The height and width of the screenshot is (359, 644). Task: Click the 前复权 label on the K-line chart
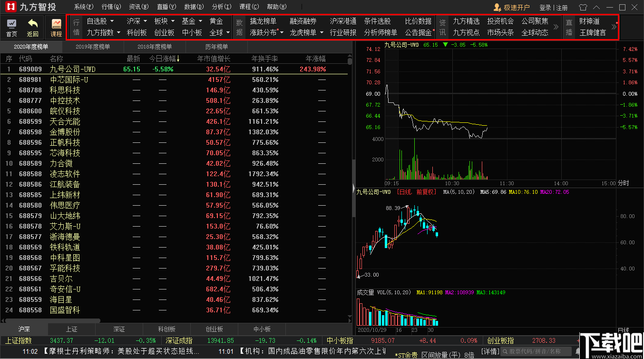pyautogui.click(x=426, y=192)
